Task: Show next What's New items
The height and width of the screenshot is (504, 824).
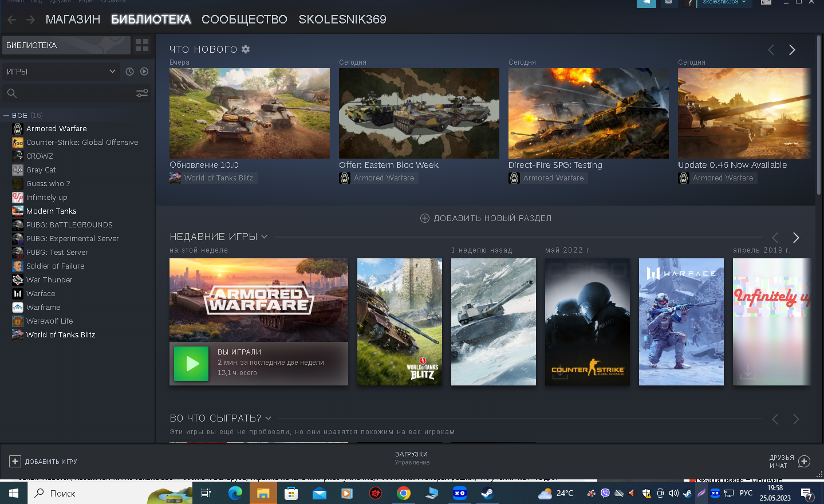Action: coord(792,50)
